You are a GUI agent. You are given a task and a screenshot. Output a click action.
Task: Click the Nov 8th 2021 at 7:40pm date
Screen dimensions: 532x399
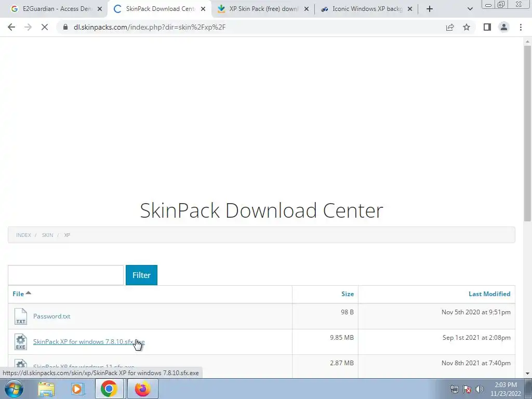pos(476,363)
